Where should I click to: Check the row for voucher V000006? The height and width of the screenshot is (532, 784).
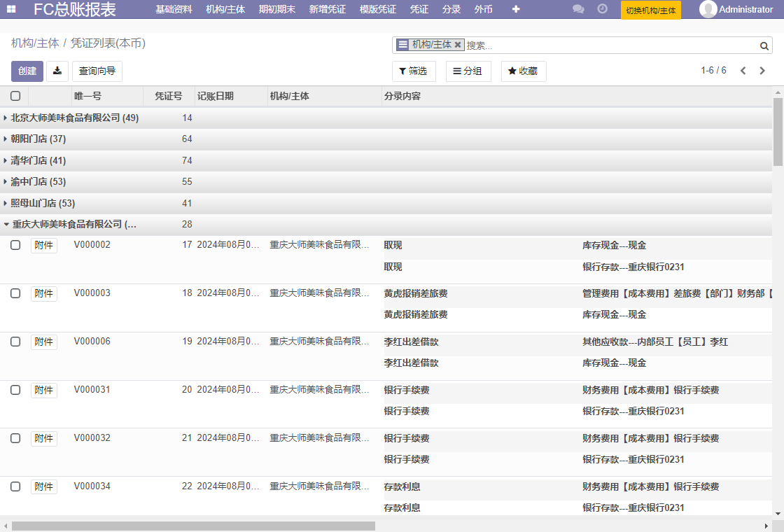[x=15, y=342]
